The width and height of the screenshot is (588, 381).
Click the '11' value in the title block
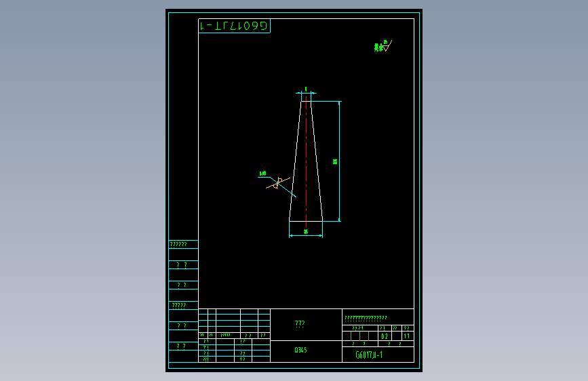tap(407, 336)
